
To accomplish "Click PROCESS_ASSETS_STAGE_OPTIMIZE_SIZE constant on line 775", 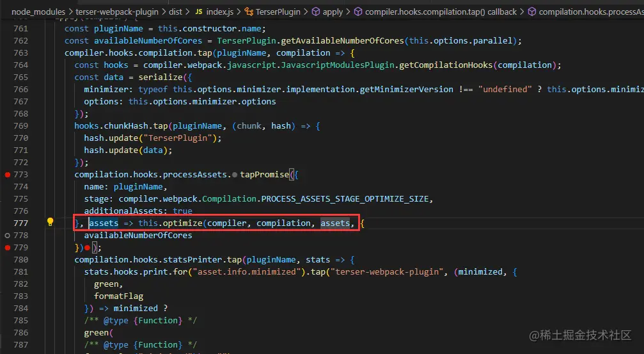I will [345, 199].
